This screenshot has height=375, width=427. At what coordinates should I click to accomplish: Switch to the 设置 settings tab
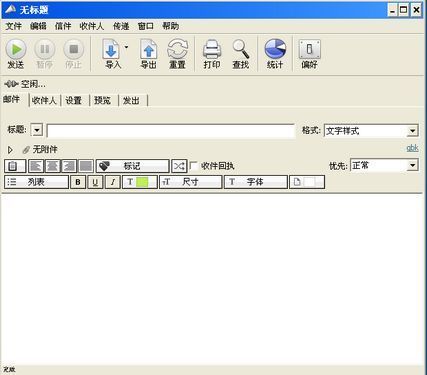click(x=74, y=100)
